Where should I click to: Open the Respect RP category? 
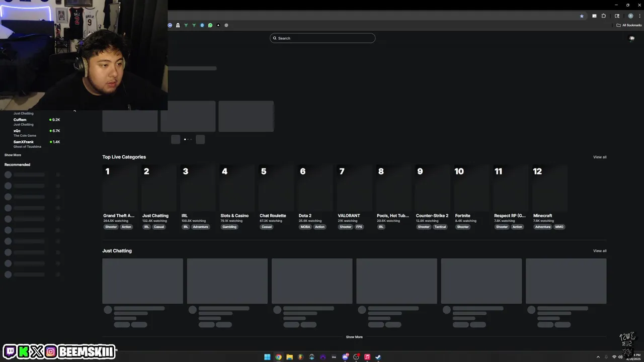coord(511,197)
